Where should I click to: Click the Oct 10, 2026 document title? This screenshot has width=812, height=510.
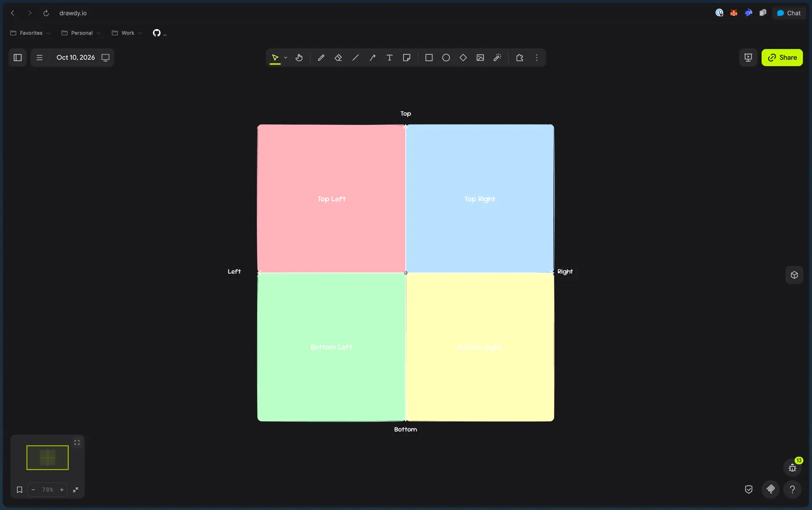tap(76, 58)
